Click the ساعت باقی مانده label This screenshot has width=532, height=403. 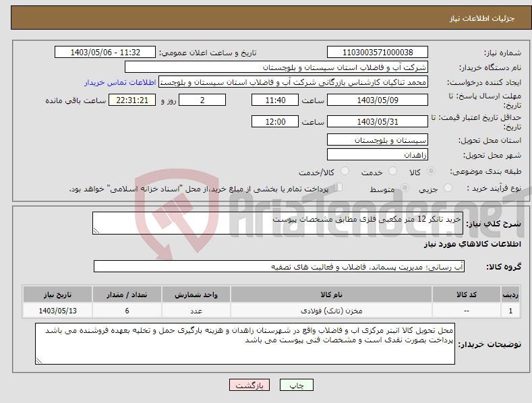pyautogui.click(x=76, y=100)
